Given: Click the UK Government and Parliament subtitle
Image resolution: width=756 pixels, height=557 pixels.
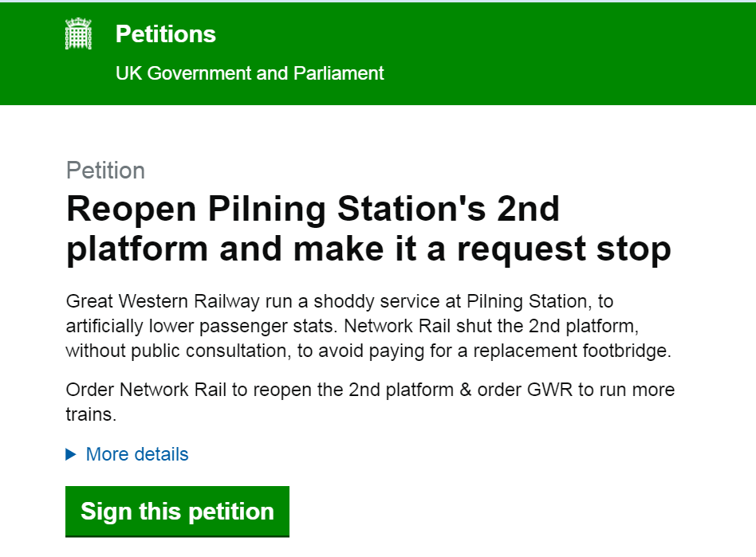Looking at the screenshot, I should (250, 73).
